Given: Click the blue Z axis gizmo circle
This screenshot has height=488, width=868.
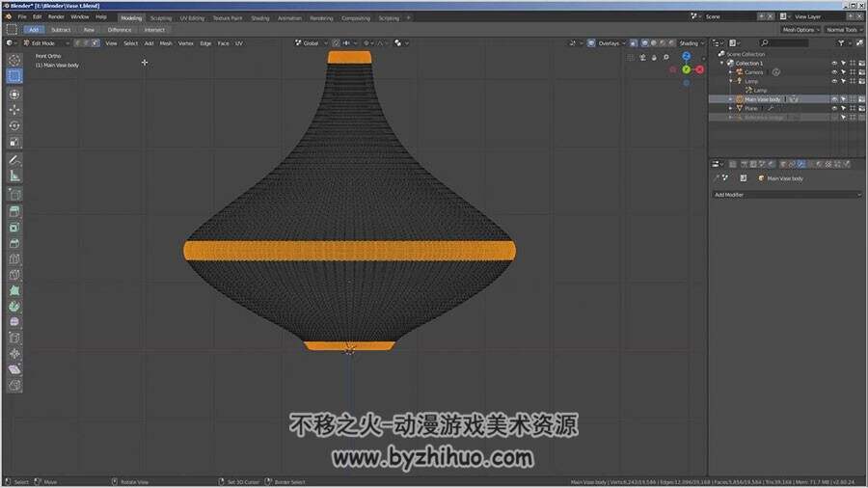Looking at the screenshot, I should click(687, 57).
